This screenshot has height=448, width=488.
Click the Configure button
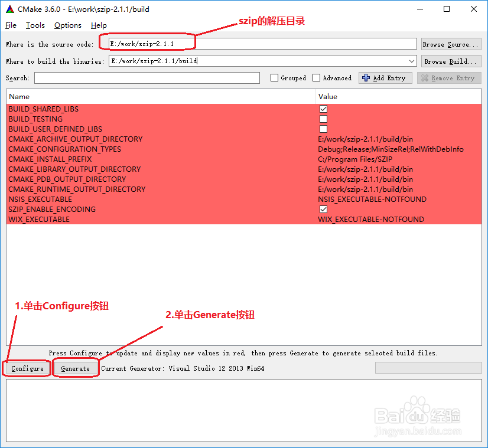[27, 368]
